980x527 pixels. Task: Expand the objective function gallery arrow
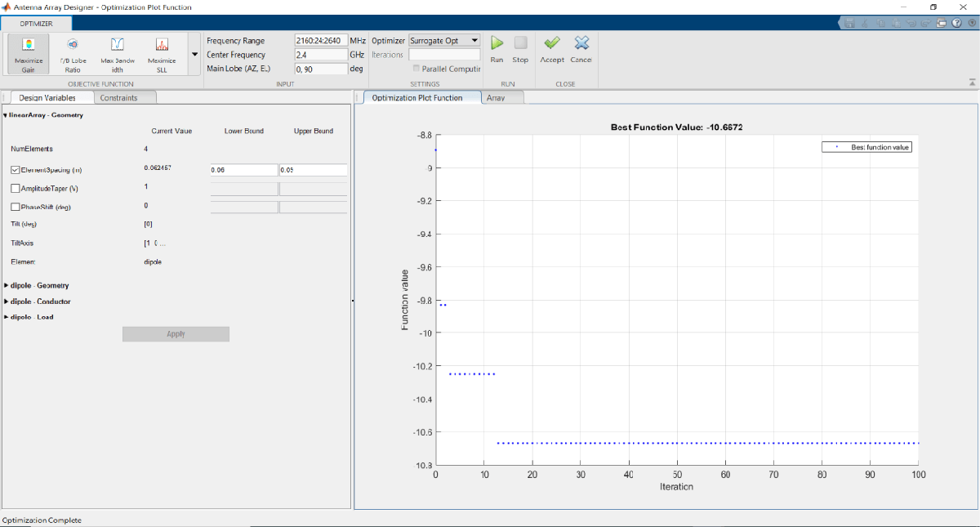click(x=194, y=55)
